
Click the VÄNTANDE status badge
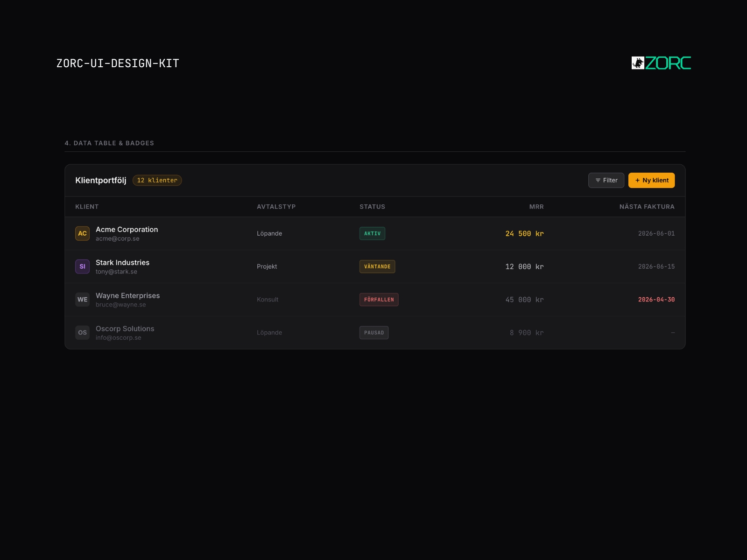coord(377,266)
